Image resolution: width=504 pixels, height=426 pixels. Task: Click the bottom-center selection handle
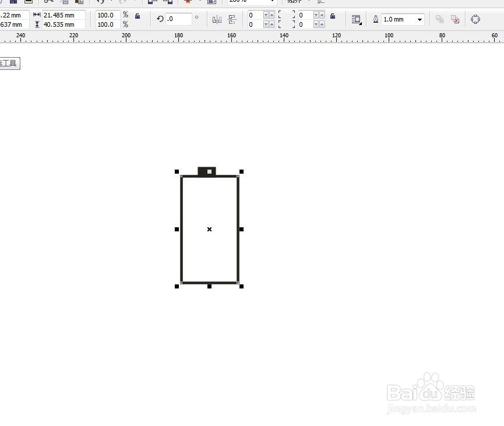click(209, 287)
